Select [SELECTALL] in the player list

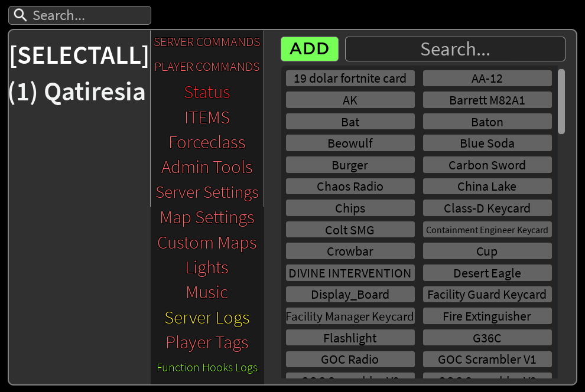click(x=79, y=55)
